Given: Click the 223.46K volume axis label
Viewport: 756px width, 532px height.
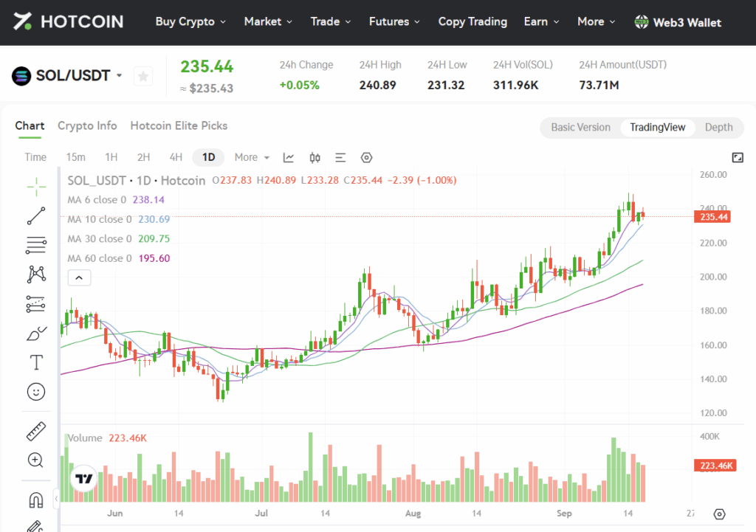Looking at the screenshot, I should pos(715,466).
